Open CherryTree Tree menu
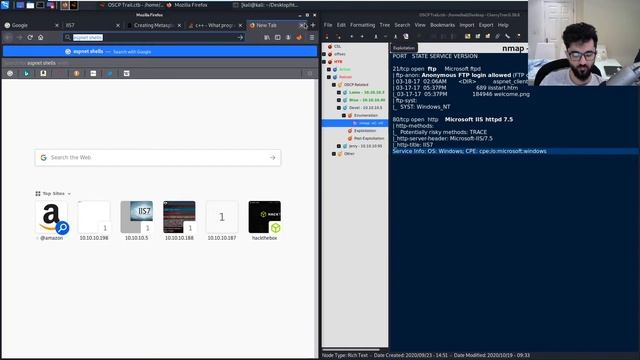 tap(384, 25)
